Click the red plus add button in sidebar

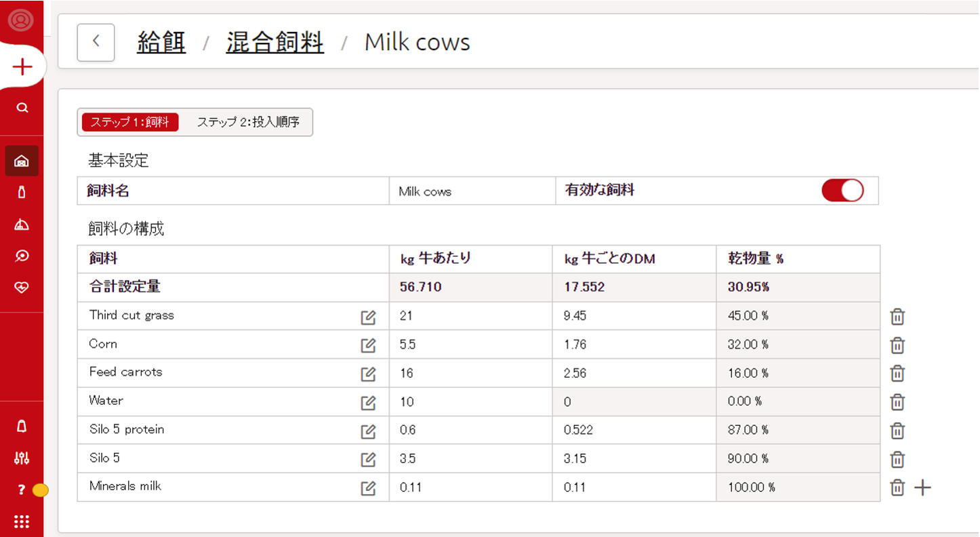coord(22,66)
